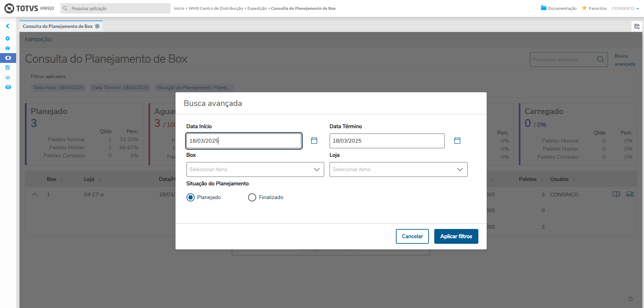Focus the Pesquisar aplicação search box

click(120, 8)
